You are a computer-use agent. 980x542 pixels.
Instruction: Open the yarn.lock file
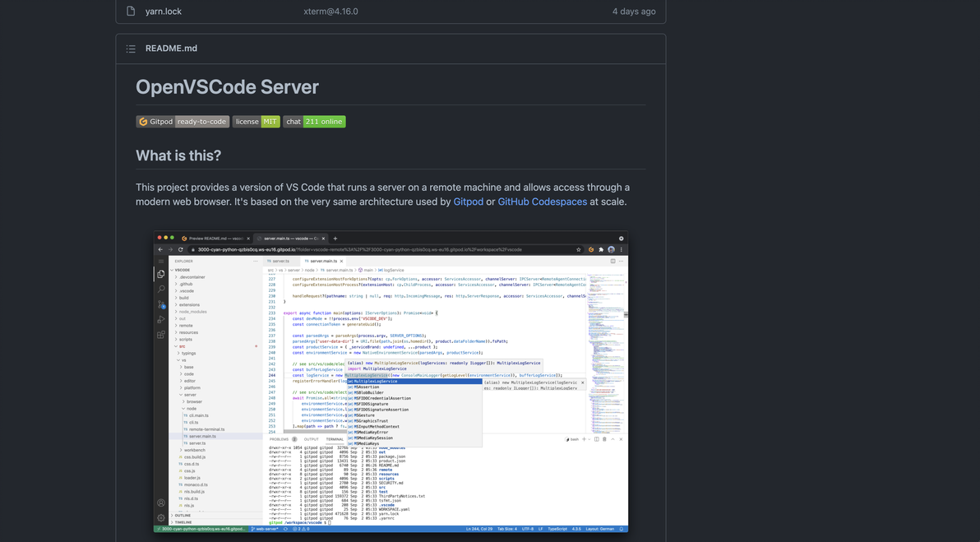pos(164,12)
